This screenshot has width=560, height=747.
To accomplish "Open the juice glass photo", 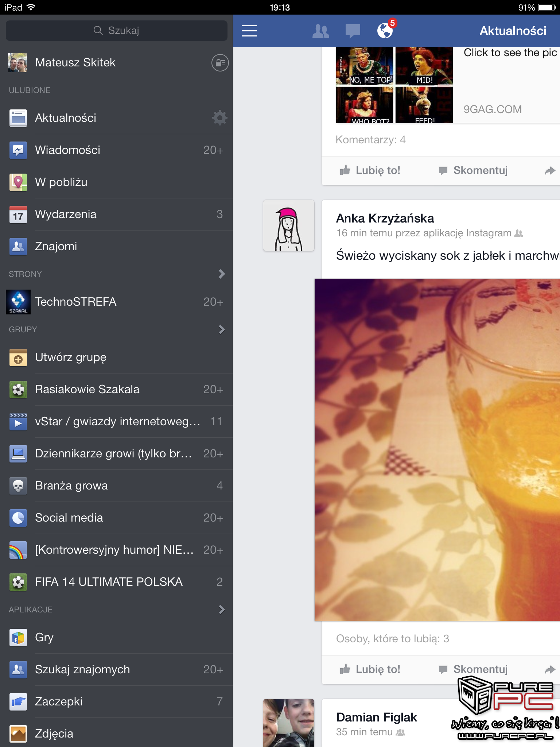I will [437, 449].
